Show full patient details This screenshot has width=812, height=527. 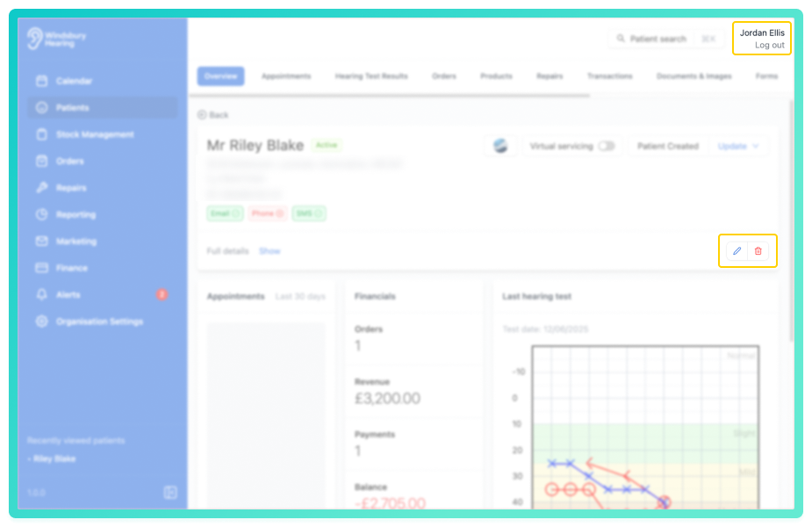click(x=269, y=251)
